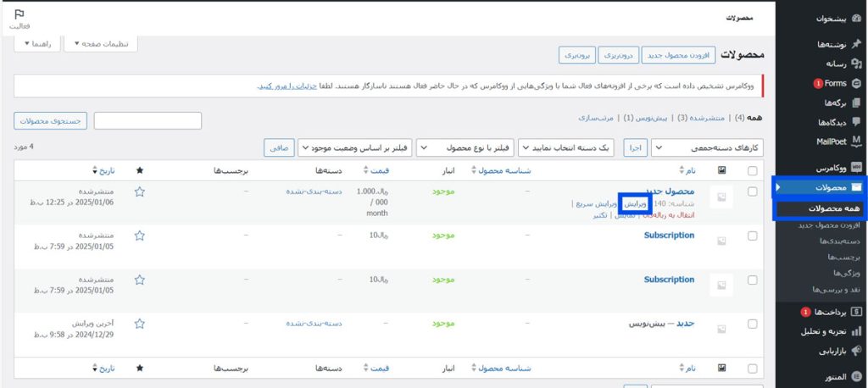
Task: Sort by SKU (شناسه محصول) in the table header
Action: (x=501, y=170)
